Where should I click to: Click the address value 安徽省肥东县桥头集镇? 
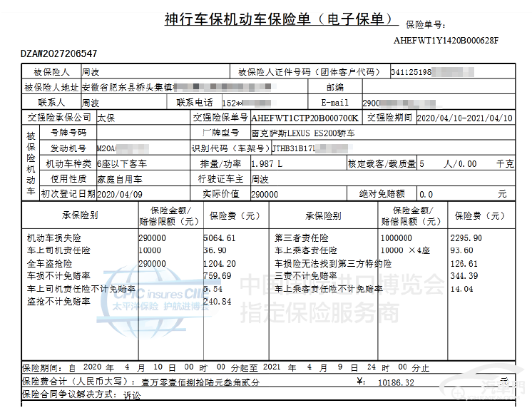128,88
